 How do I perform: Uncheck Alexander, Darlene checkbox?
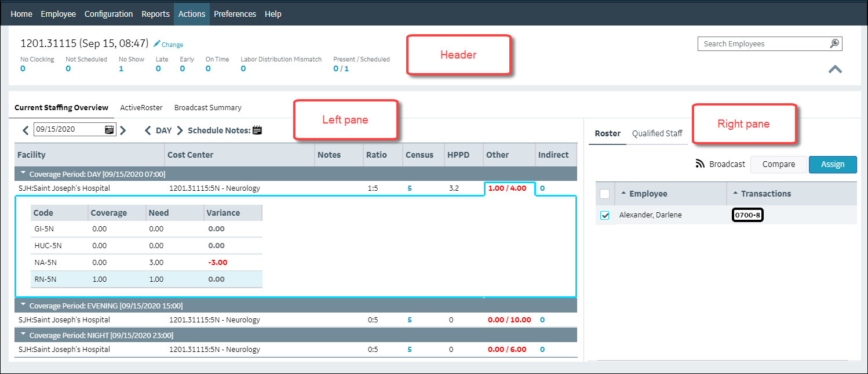coord(605,215)
